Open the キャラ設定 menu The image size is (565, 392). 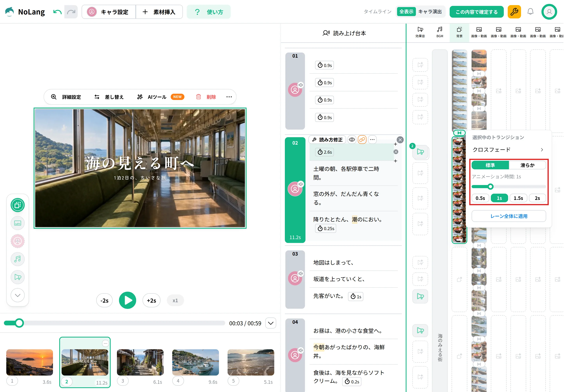coord(108,12)
